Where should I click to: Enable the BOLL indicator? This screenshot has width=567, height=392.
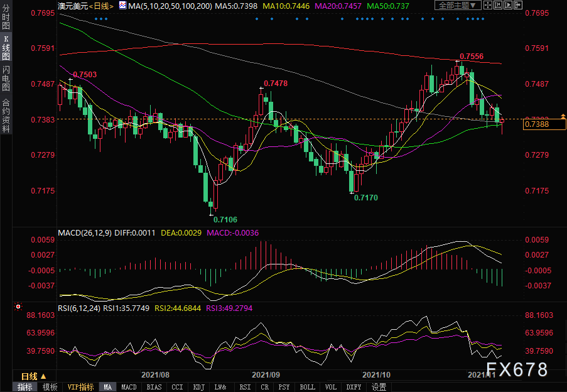click(x=308, y=387)
